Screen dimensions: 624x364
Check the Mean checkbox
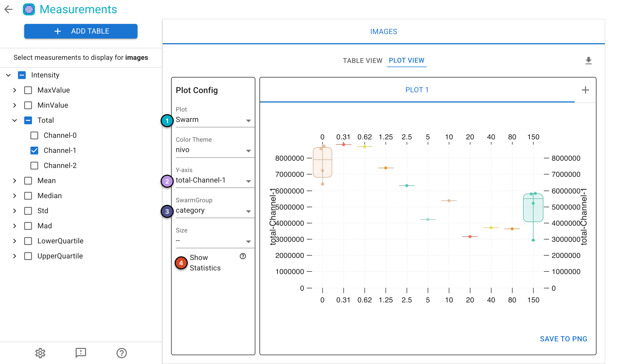click(28, 181)
